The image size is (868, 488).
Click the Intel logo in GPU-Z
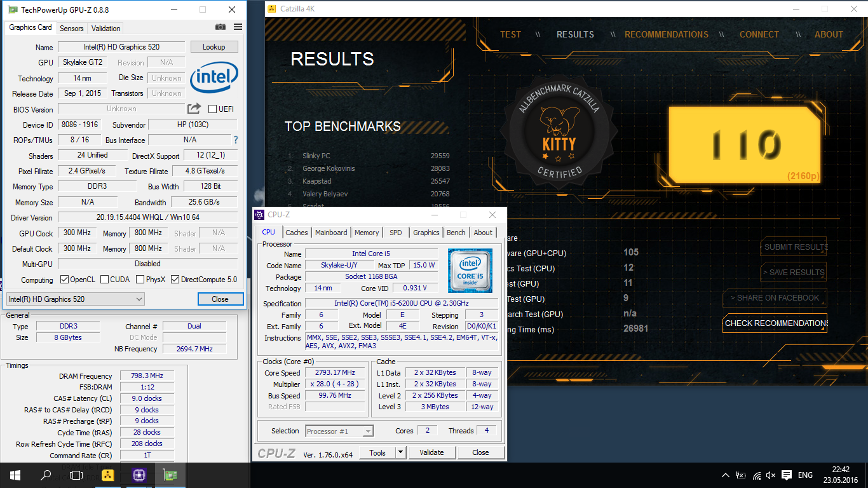point(214,77)
